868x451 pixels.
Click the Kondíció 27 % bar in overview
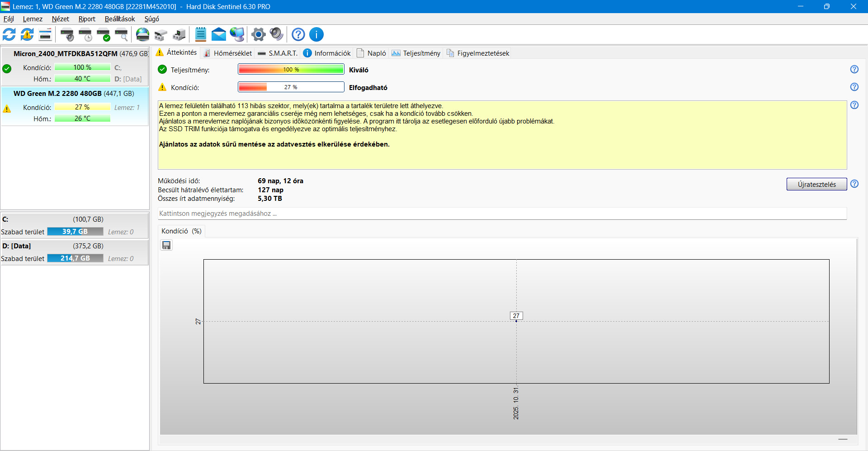tap(291, 87)
